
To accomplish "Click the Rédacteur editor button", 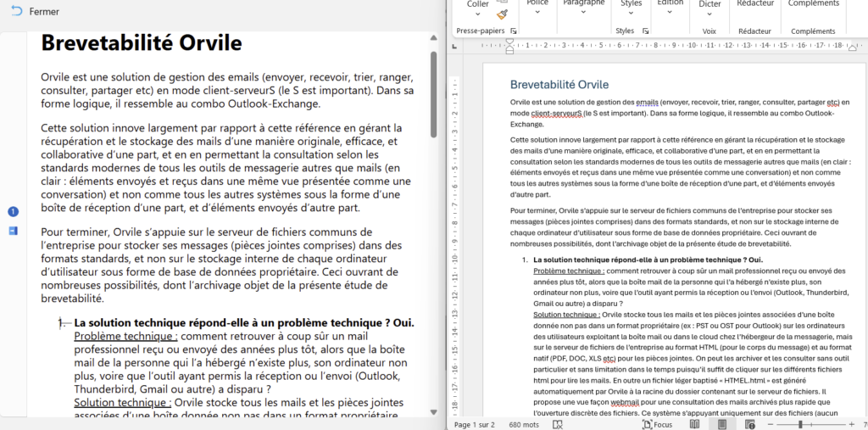I will pyautogui.click(x=754, y=4).
